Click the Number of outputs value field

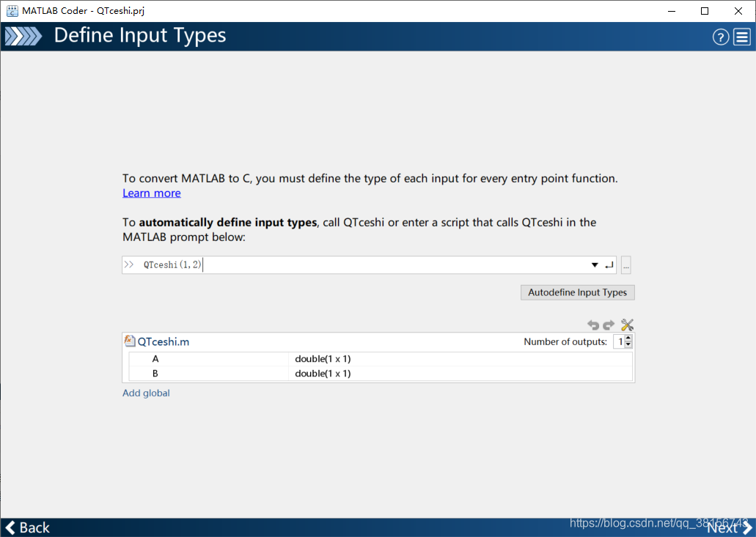(x=619, y=342)
